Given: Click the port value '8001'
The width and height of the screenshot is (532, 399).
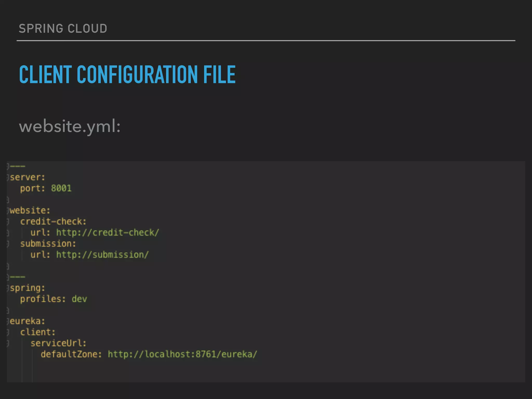Looking at the screenshot, I should coord(61,188).
